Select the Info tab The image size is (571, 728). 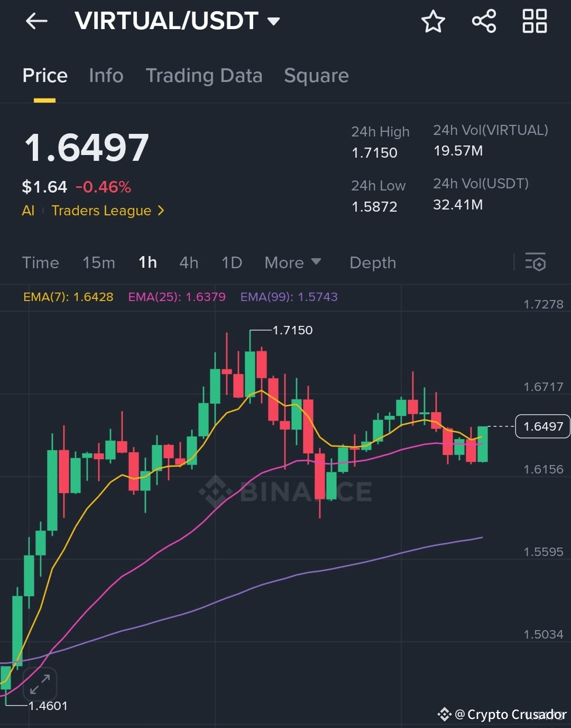106,76
